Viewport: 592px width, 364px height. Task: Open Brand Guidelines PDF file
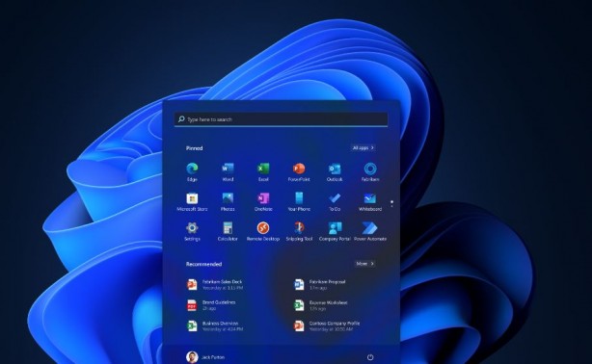[211, 305]
